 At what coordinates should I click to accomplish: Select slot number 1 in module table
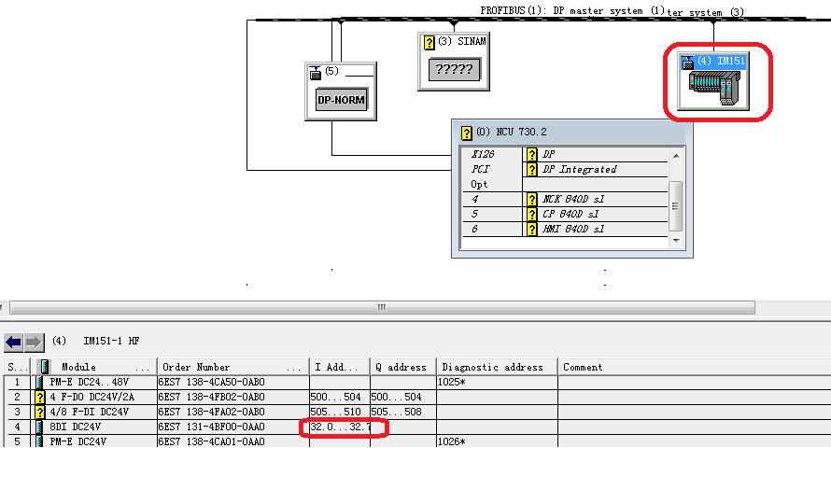[x=17, y=382]
